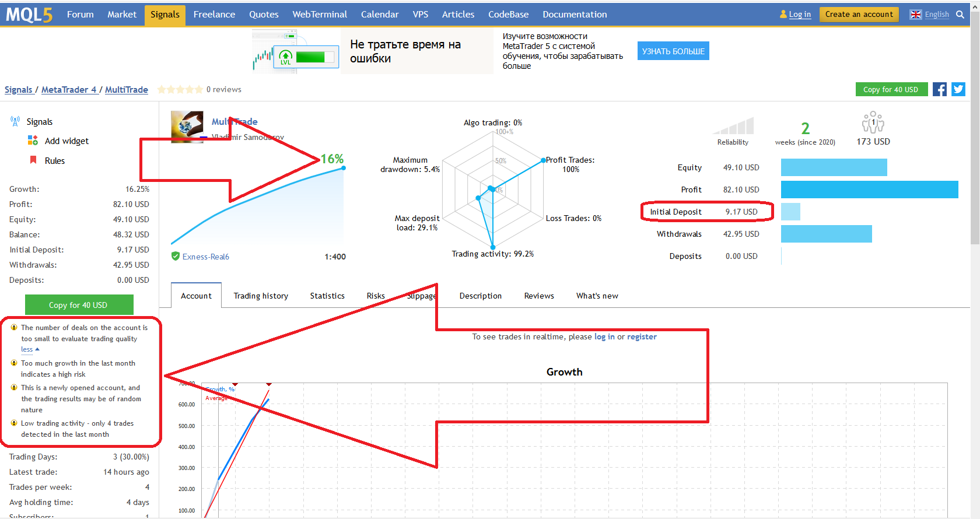Open the Calendar menu item
This screenshot has height=519, width=980.
click(380, 15)
